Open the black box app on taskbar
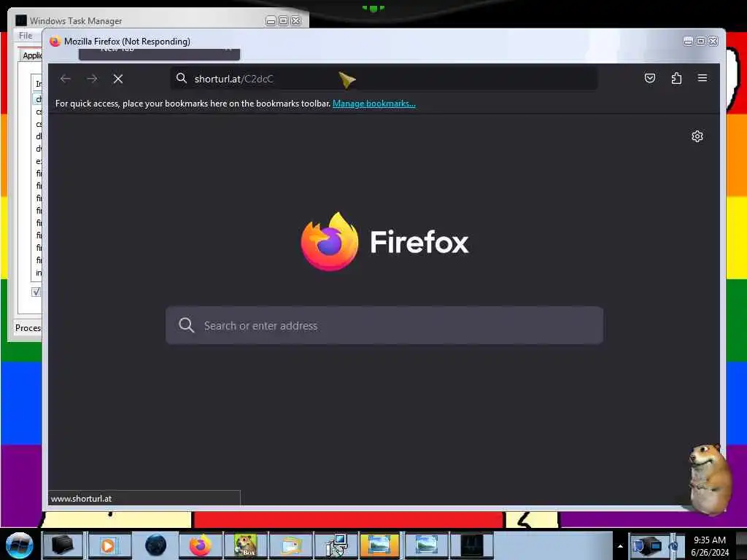The width and height of the screenshot is (747, 560). [x=63, y=545]
